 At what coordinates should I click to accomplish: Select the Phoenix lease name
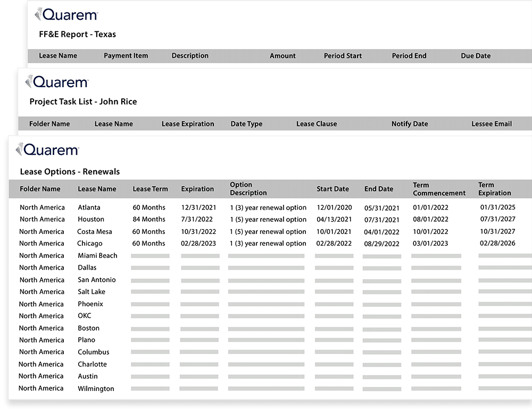[90, 304]
